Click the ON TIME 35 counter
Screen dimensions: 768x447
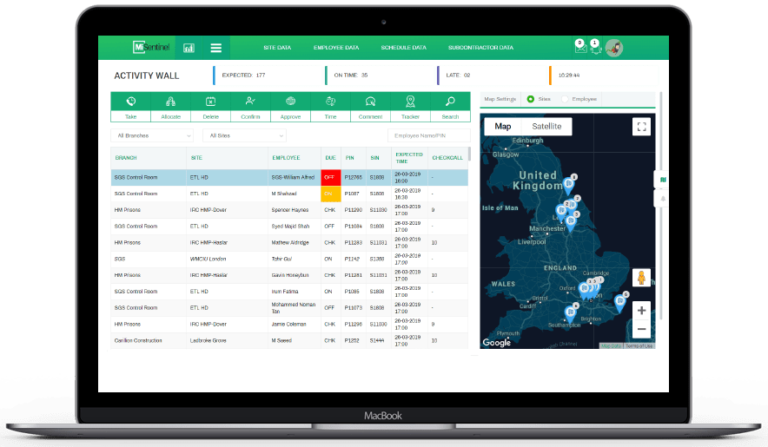351,75
